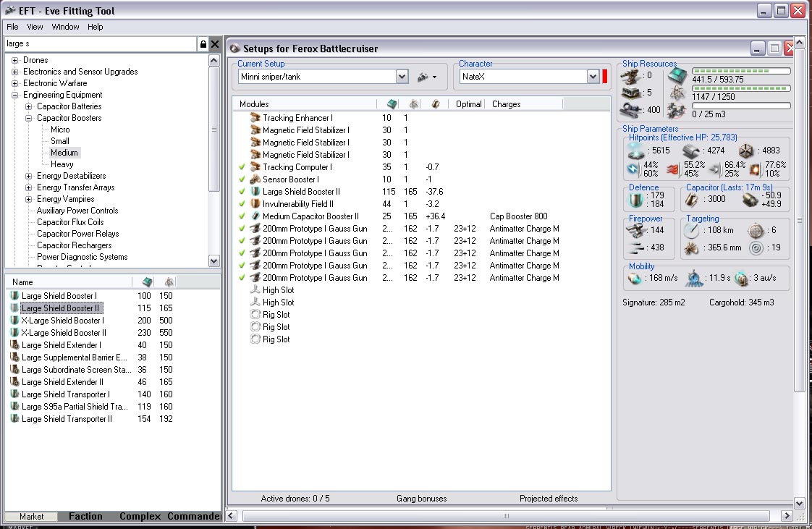
Task: Click the ship icon next to setup dropdown
Action: pyautogui.click(x=423, y=77)
